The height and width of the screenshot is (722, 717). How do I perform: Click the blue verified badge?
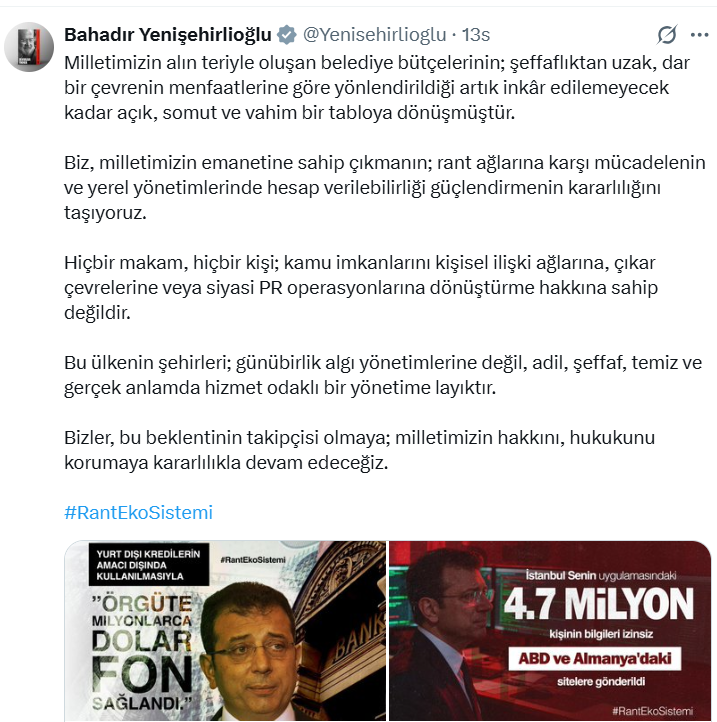click(x=286, y=35)
